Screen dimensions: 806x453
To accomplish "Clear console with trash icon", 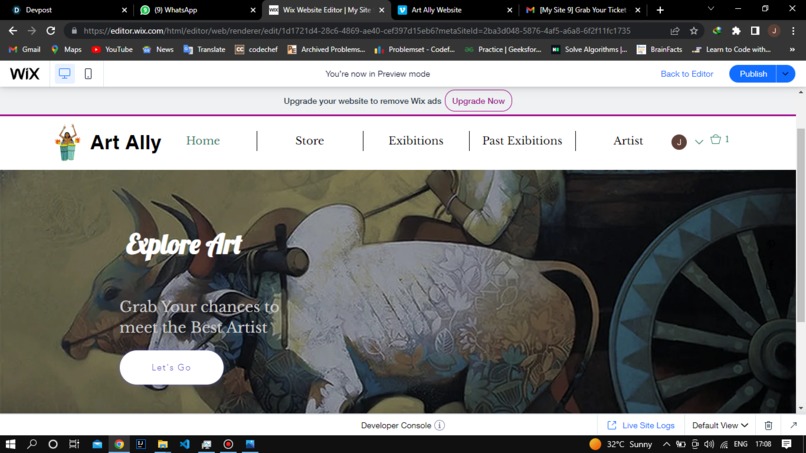I will (768, 425).
